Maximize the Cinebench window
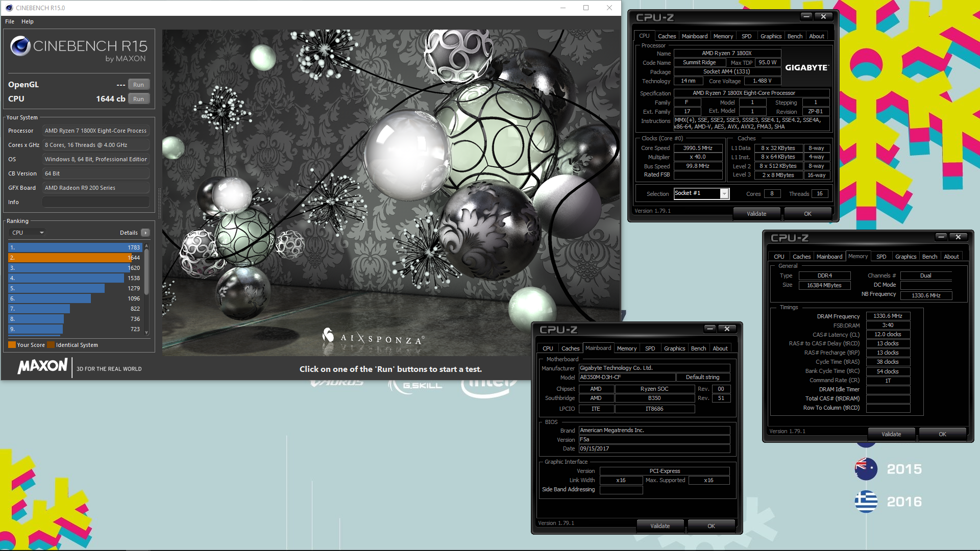 586,8
